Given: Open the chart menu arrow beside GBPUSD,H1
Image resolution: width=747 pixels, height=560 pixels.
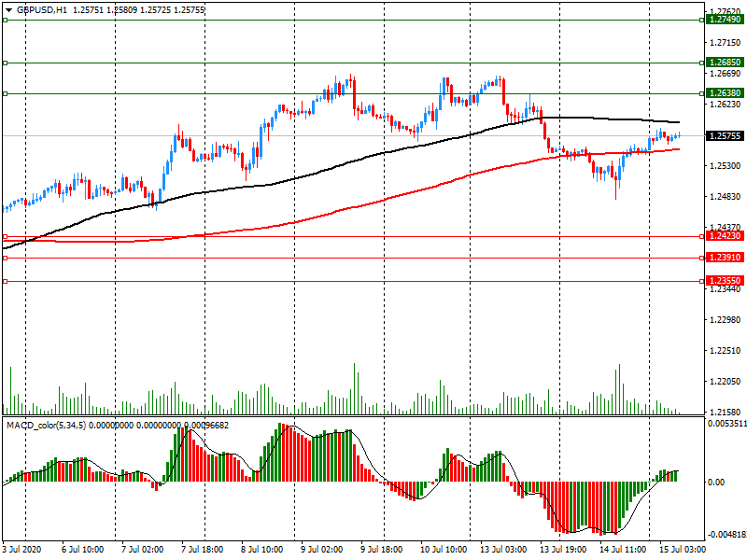Looking at the screenshot, I should point(7,9).
